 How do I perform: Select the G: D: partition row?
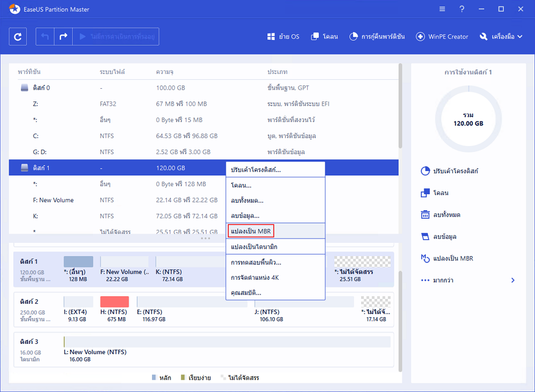pos(204,152)
